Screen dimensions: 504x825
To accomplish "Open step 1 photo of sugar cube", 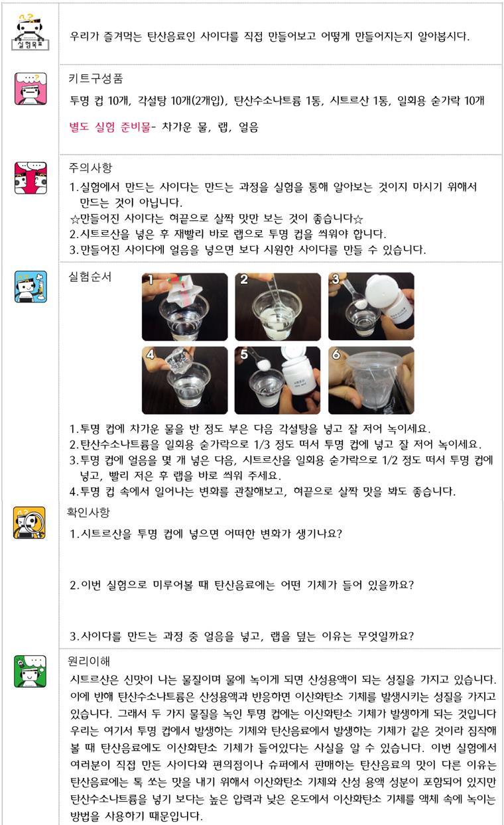I will 184,306.
